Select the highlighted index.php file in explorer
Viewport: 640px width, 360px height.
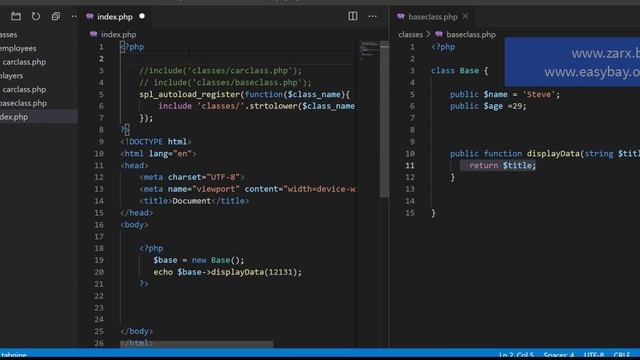point(38,117)
